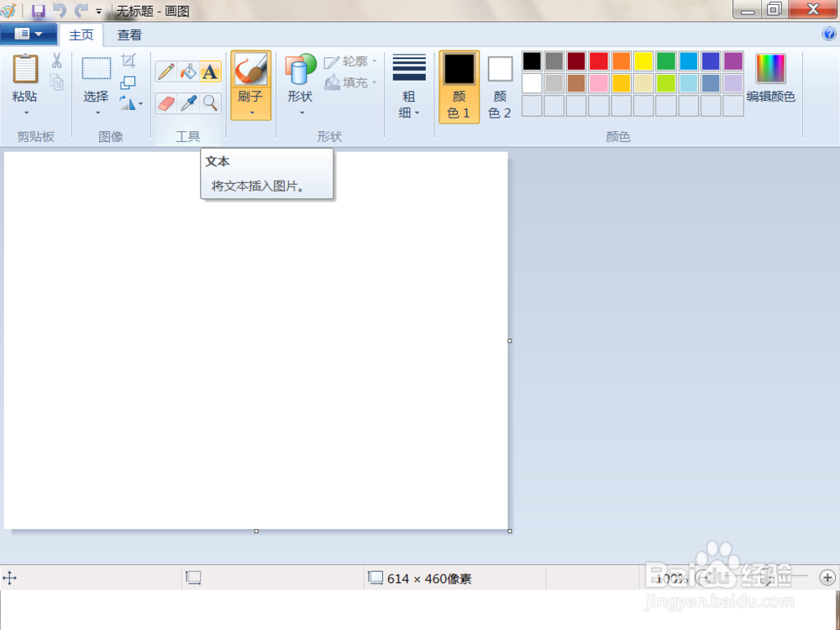Pick the orange color swatch
This screenshot has height=630, width=840.
tap(622, 61)
